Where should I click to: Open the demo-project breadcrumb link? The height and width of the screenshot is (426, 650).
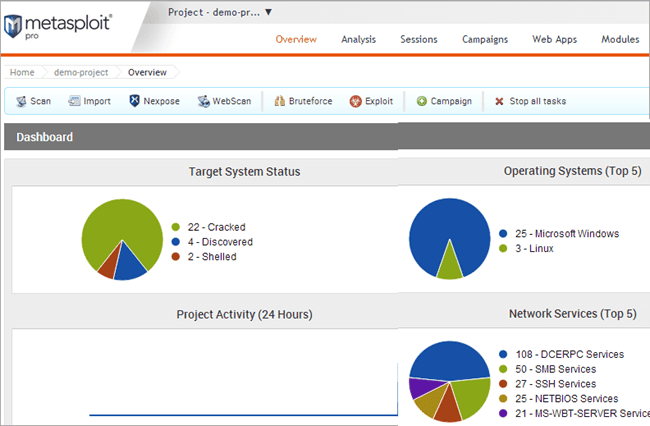81,72
